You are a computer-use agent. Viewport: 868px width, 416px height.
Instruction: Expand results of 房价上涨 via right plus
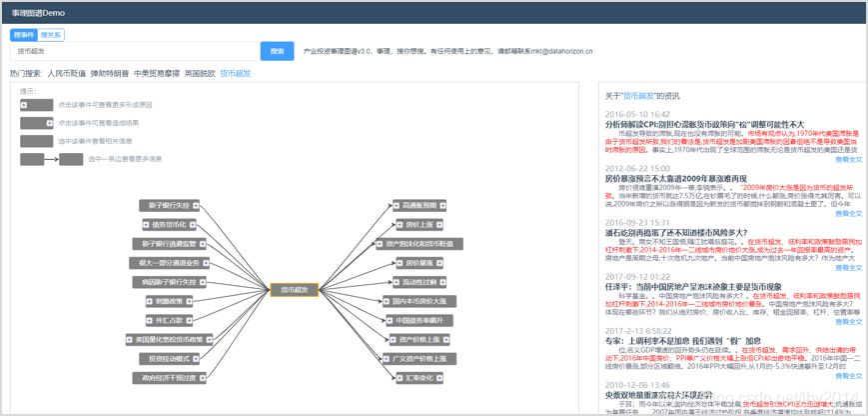438,225
